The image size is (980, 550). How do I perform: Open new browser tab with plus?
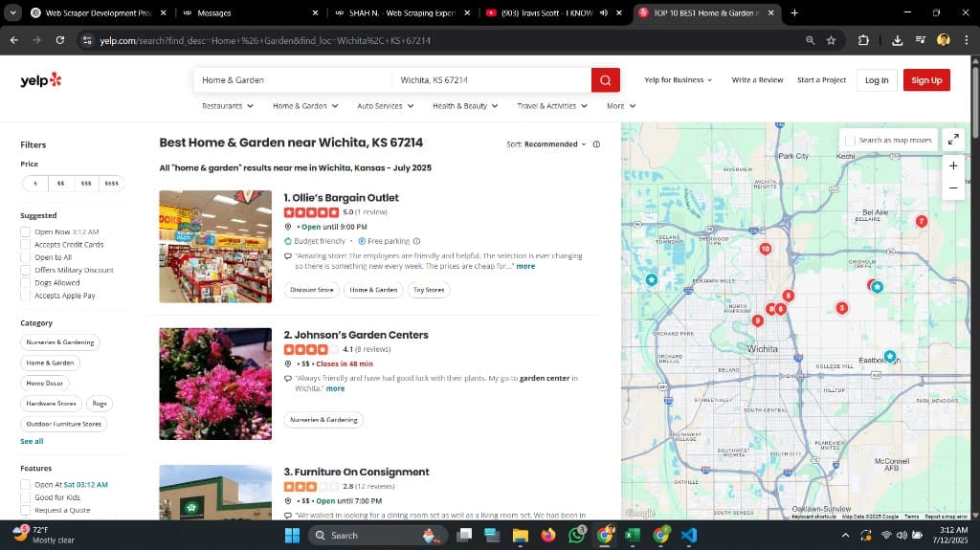794,12
